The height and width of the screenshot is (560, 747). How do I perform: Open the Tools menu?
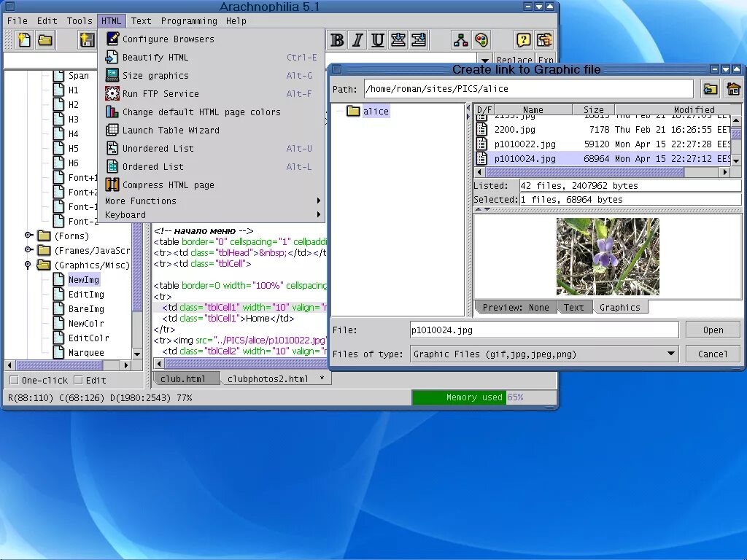click(80, 21)
